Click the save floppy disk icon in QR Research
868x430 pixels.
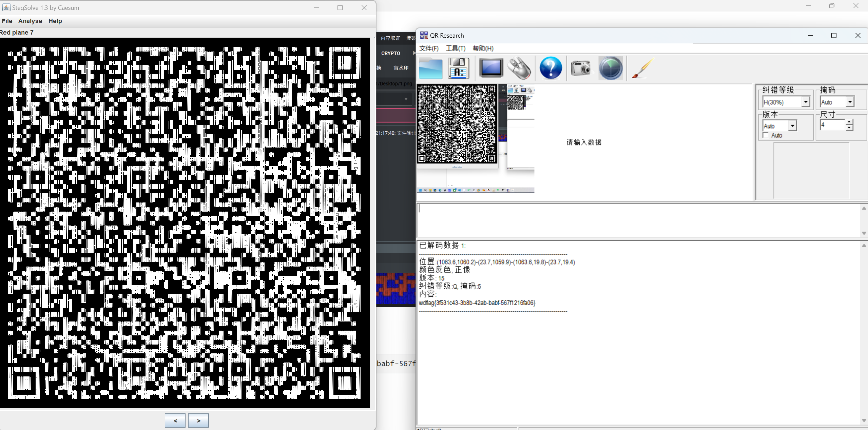[459, 69]
